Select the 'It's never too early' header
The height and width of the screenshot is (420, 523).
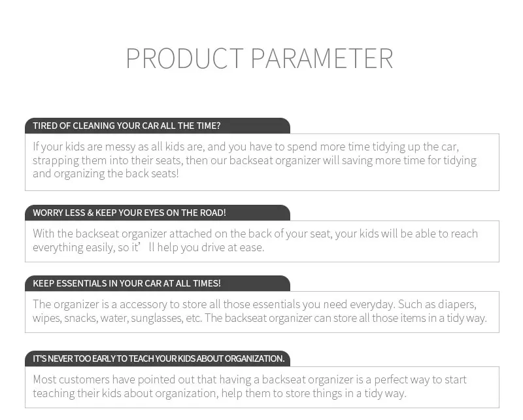159,359
